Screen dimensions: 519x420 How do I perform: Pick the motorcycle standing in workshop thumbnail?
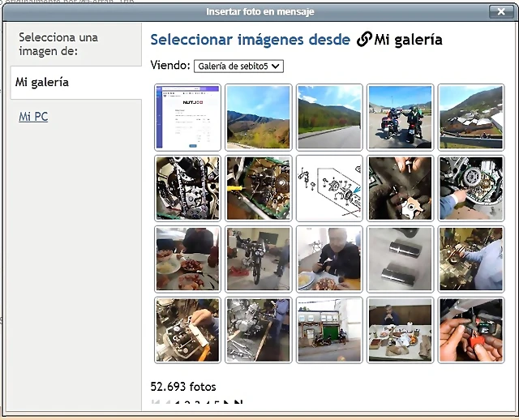tap(259, 259)
